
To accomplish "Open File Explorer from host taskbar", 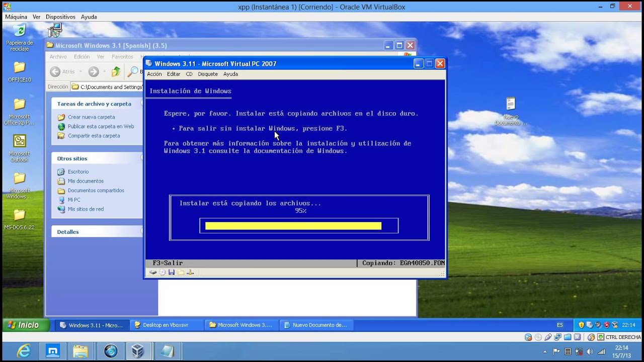I will click(x=80, y=350).
